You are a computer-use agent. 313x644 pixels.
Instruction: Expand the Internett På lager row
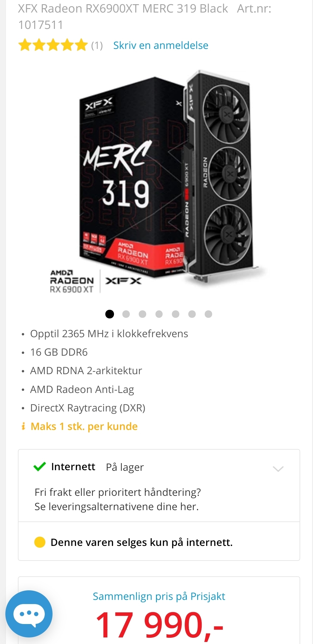click(159, 467)
